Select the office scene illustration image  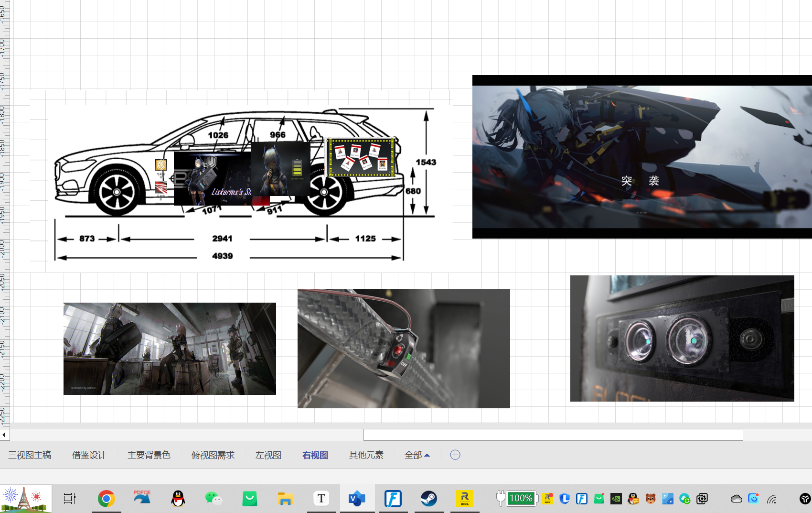[170, 349]
